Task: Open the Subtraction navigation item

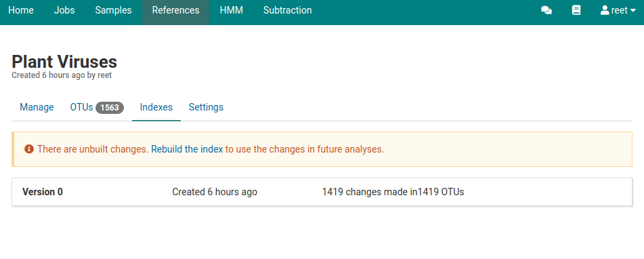Action: pyautogui.click(x=288, y=10)
